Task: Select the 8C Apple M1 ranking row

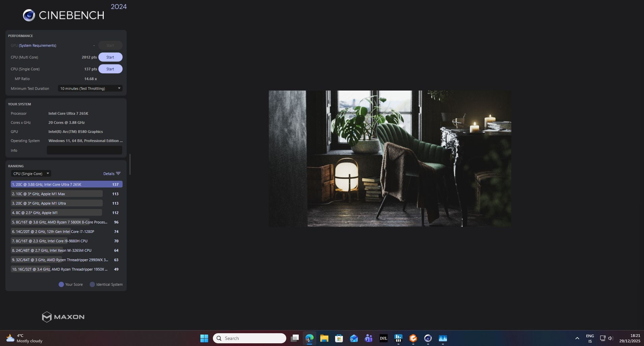Action: [66, 213]
